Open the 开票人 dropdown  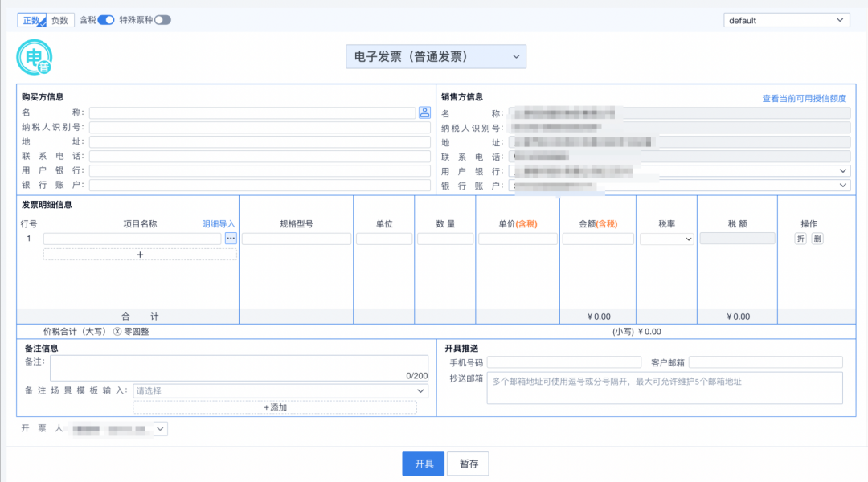click(x=160, y=429)
